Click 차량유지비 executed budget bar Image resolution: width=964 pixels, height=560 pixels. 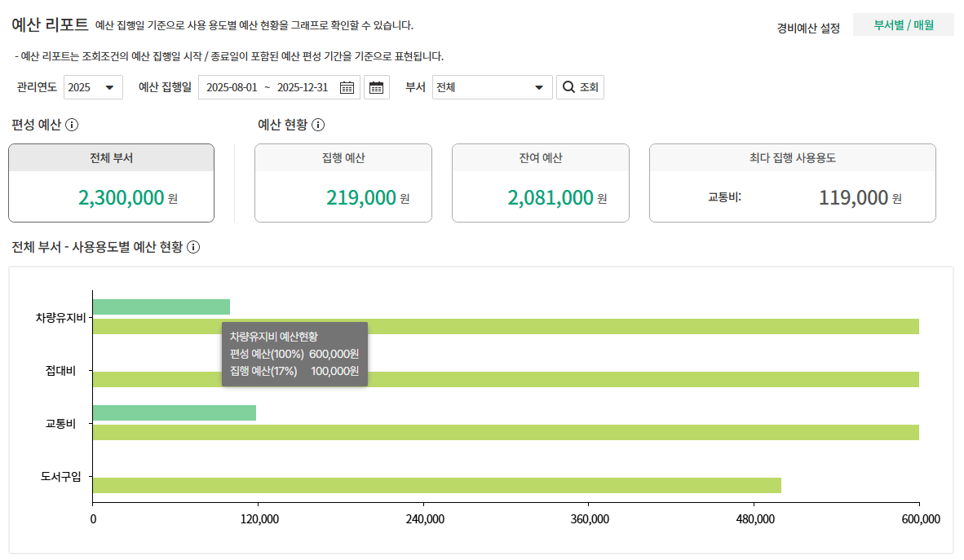(x=161, y=306)
